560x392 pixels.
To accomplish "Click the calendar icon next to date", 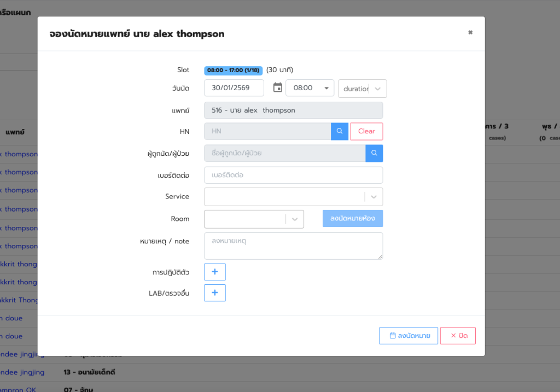I will click(278, 88).
